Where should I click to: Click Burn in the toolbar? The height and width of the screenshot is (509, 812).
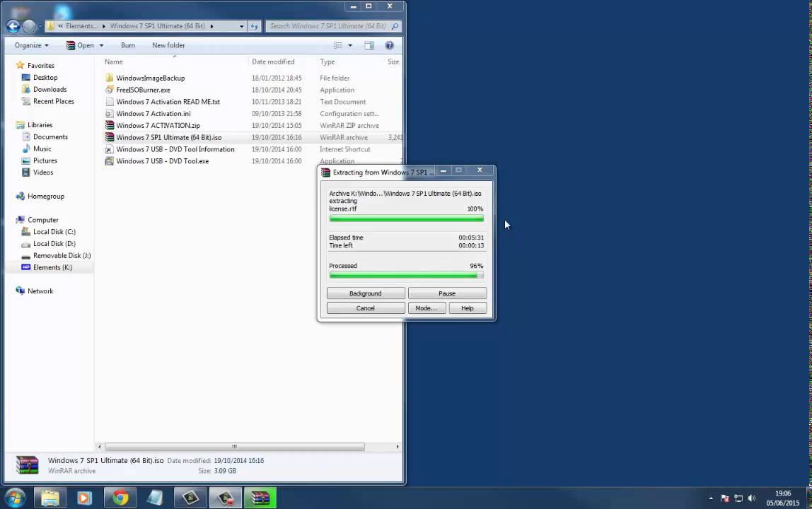point(128,45)
